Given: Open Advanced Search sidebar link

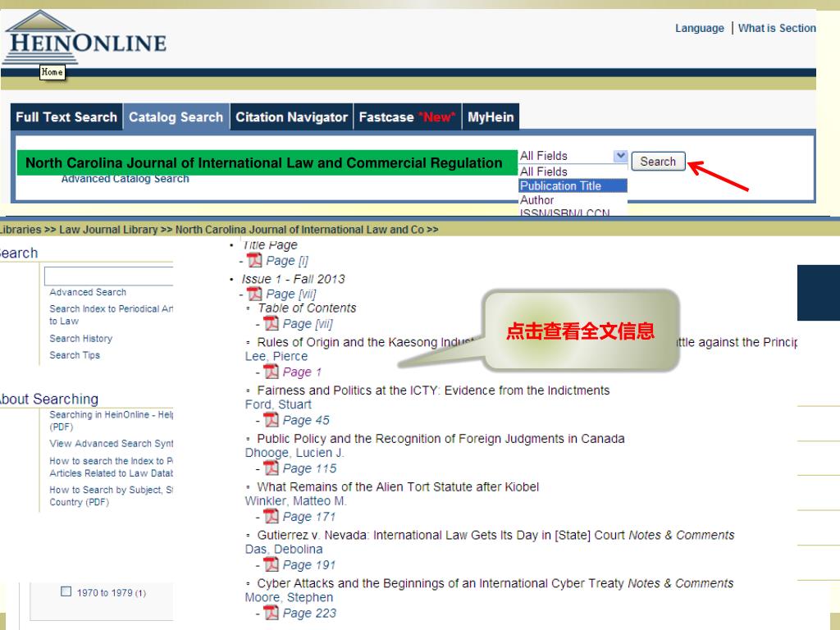Looking at the screenshot, I should click(x=88, y=292).
